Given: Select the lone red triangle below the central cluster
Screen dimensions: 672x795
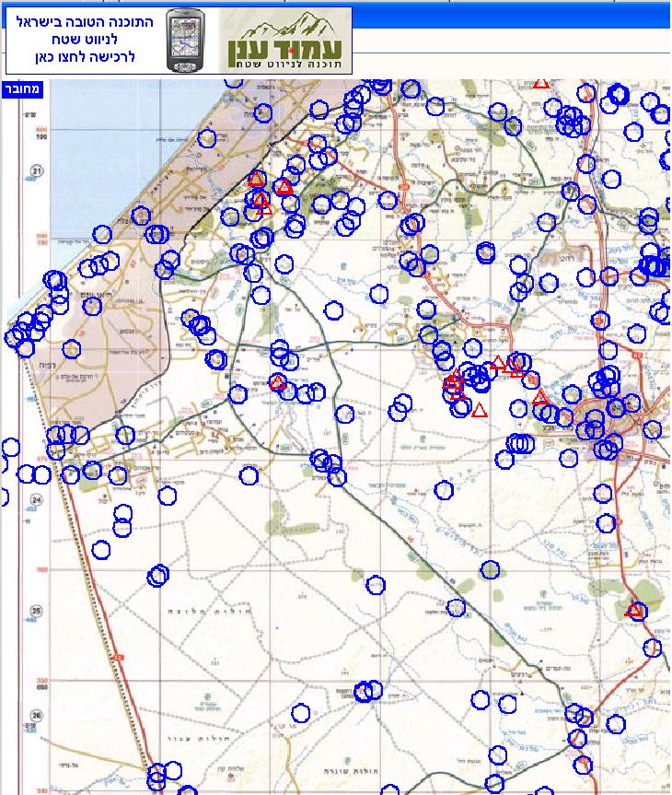Looking at the screenshot, I should pyautogui.click(x=479, y=411).
